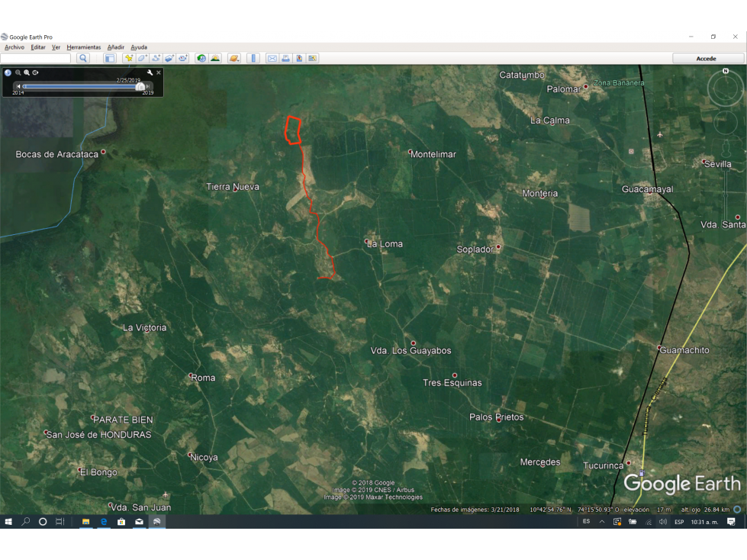Open the Herramientas menu
This screenshot has width=747, height=560.
[x=84, y=47]
